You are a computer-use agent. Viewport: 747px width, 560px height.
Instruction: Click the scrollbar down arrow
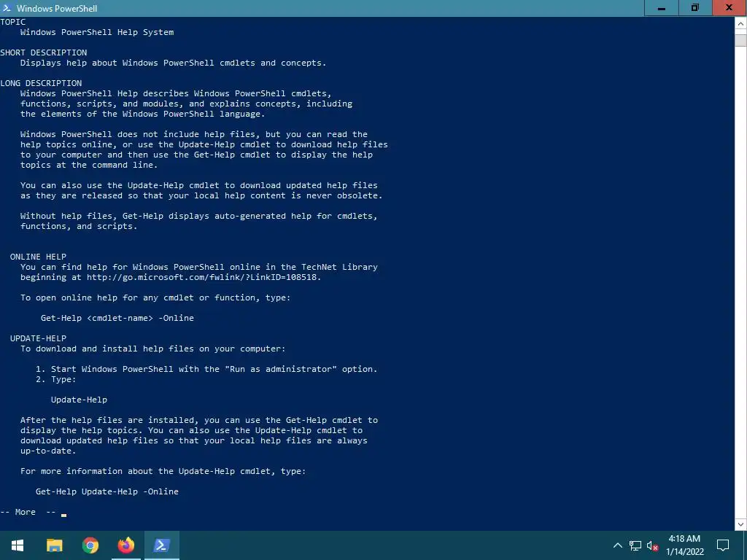coord(740,524)
